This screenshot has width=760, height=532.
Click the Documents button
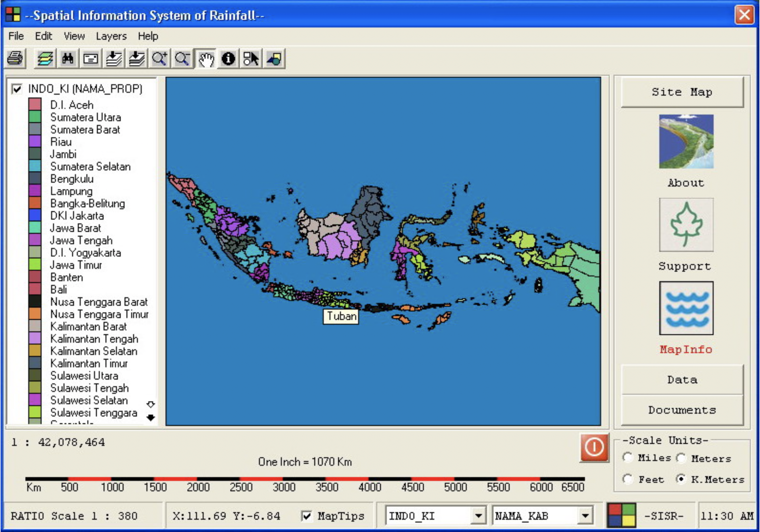(x=682, y=410)
